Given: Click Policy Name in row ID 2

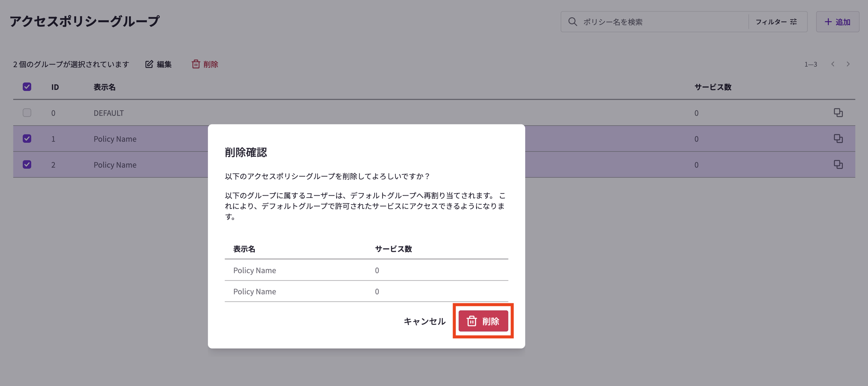Looking at the screenshot, I should coord(115,165).
